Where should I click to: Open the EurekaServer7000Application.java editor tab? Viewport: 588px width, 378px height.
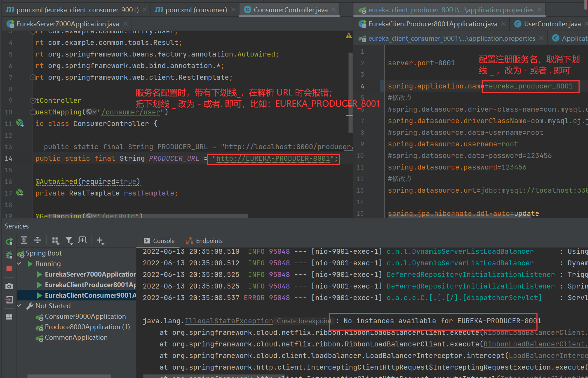click(67, 24)
